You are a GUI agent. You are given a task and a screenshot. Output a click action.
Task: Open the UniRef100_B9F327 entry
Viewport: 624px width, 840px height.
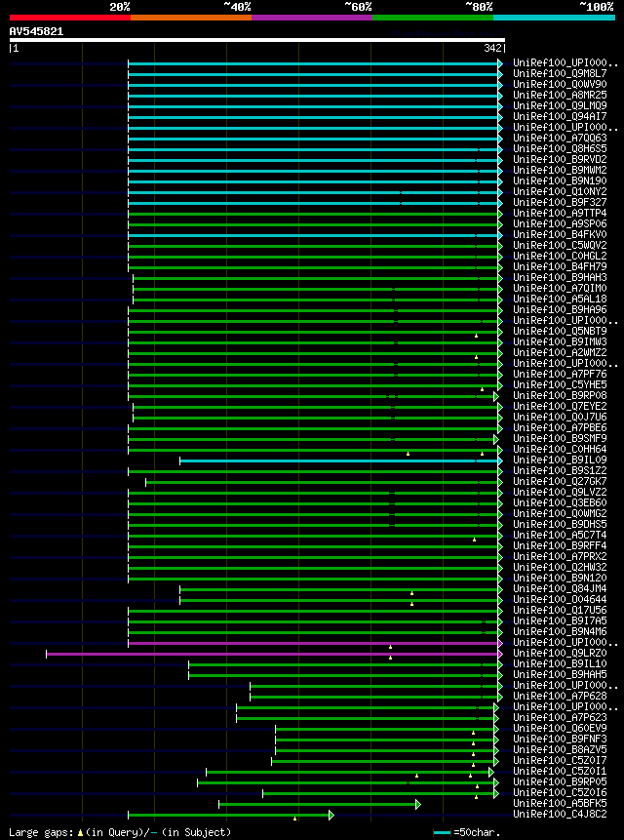[560, 203]
